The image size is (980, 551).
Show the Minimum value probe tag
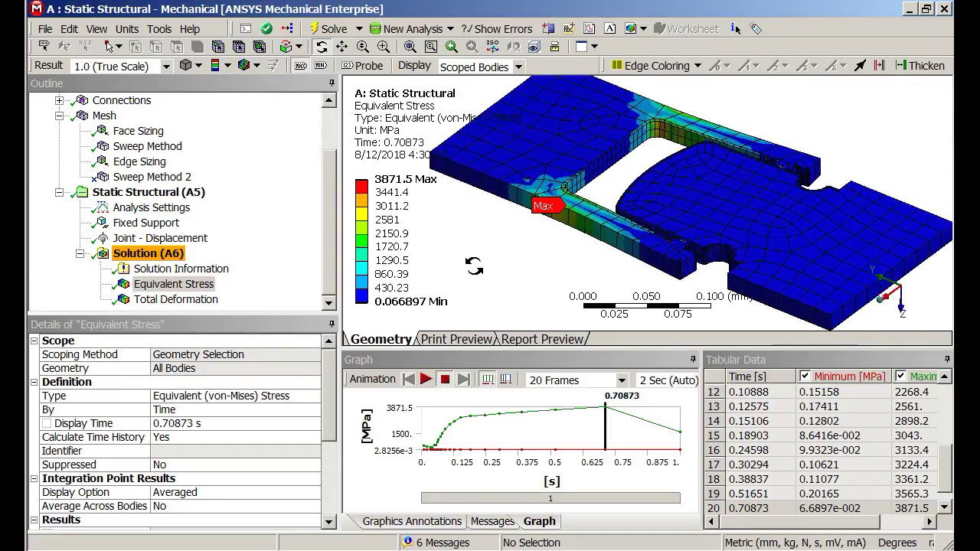pos(321,66)
